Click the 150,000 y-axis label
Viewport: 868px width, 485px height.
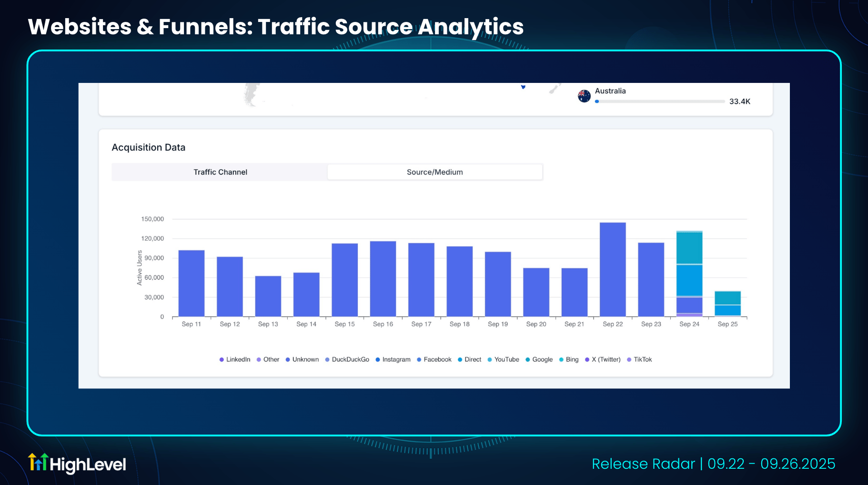coord(152,219)
